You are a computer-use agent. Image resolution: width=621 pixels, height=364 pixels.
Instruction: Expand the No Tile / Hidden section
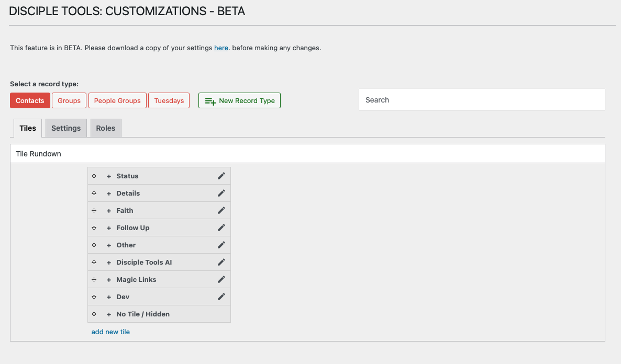[x=109, y=314]
